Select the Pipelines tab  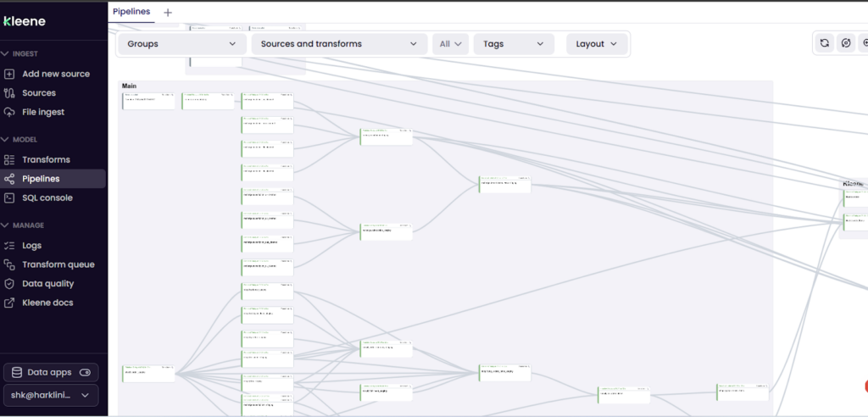[131, 12]
